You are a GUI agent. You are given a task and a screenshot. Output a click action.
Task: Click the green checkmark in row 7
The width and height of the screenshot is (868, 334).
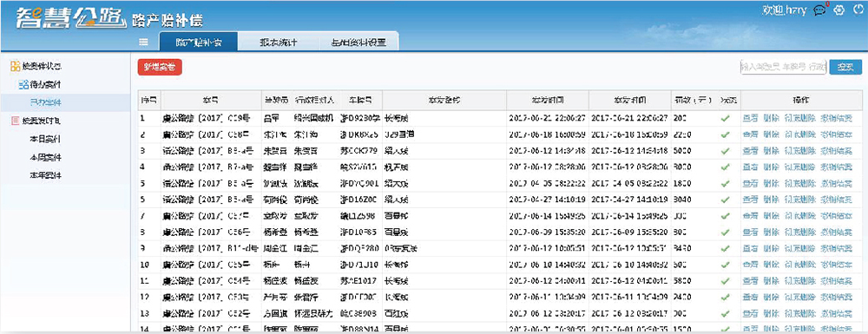(x=726, y=216)
